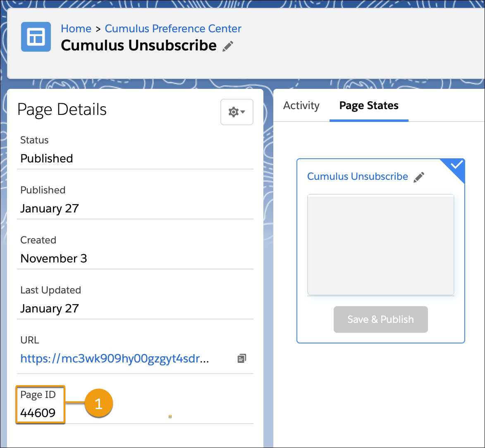The height and width of the screenshot is (448, 485).
Task: Click the orange number 1 callout marker
Action: pyautogui.click(x=99, y=404)
